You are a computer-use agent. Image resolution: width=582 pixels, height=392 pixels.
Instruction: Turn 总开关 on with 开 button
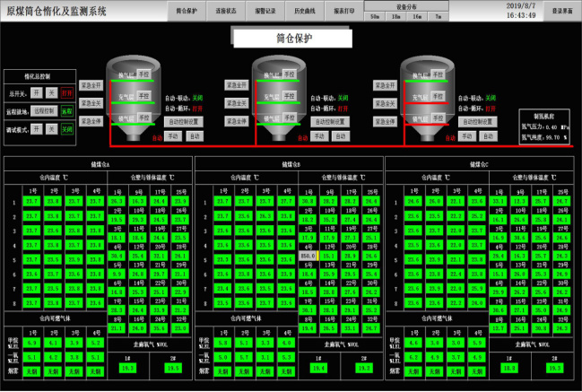37,92
